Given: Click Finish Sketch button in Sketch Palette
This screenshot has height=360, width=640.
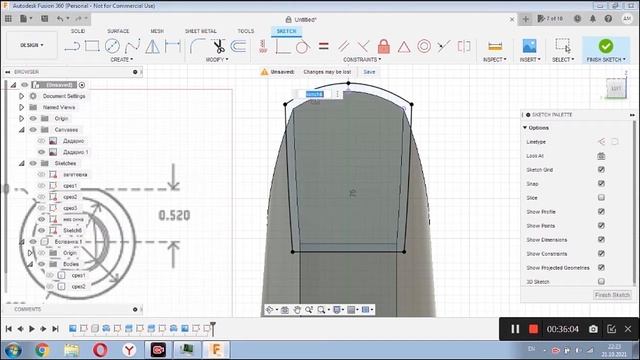Looking at the screenshot, I should [x=612, y=295].
